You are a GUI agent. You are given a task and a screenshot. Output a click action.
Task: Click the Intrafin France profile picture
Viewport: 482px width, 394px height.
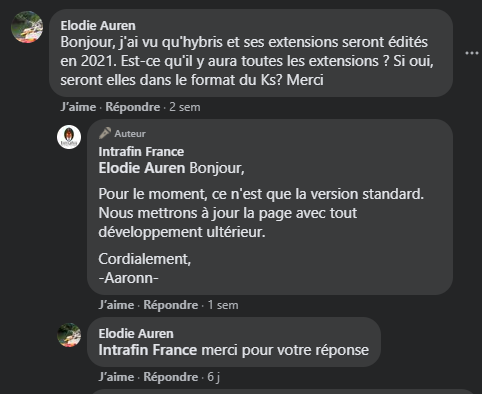pos(69,137)
